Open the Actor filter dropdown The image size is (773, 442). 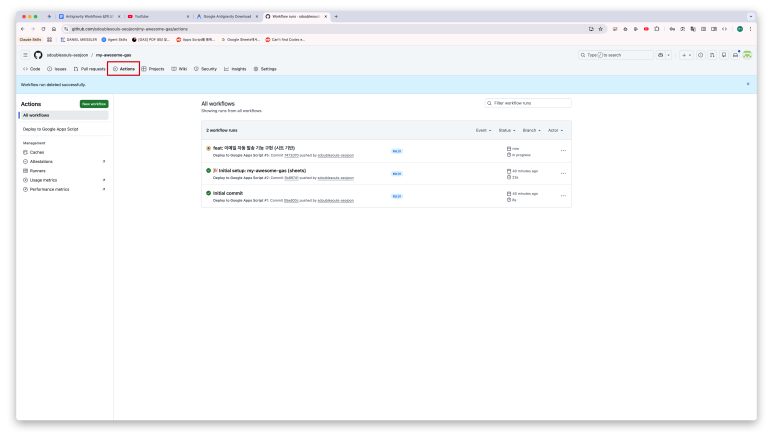point(555,130)
